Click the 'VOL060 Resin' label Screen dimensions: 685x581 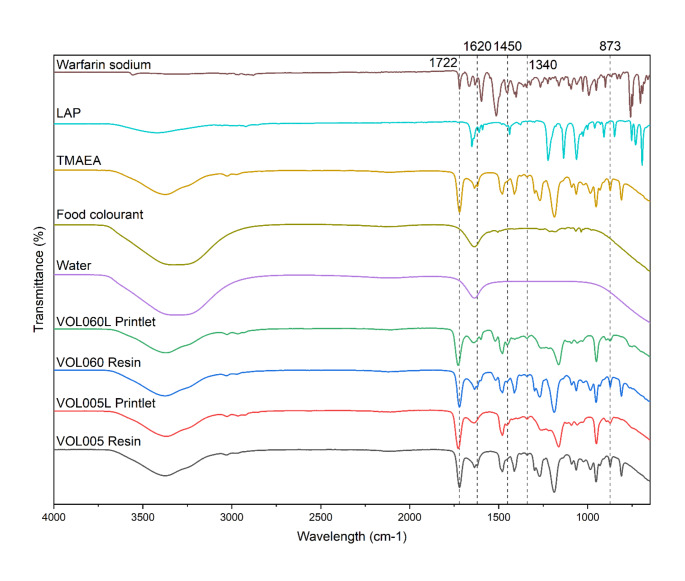tap(99, 363)
